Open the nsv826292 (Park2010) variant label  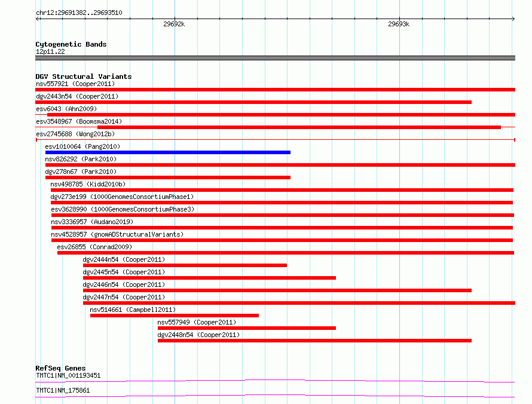[x=81, y=159]
